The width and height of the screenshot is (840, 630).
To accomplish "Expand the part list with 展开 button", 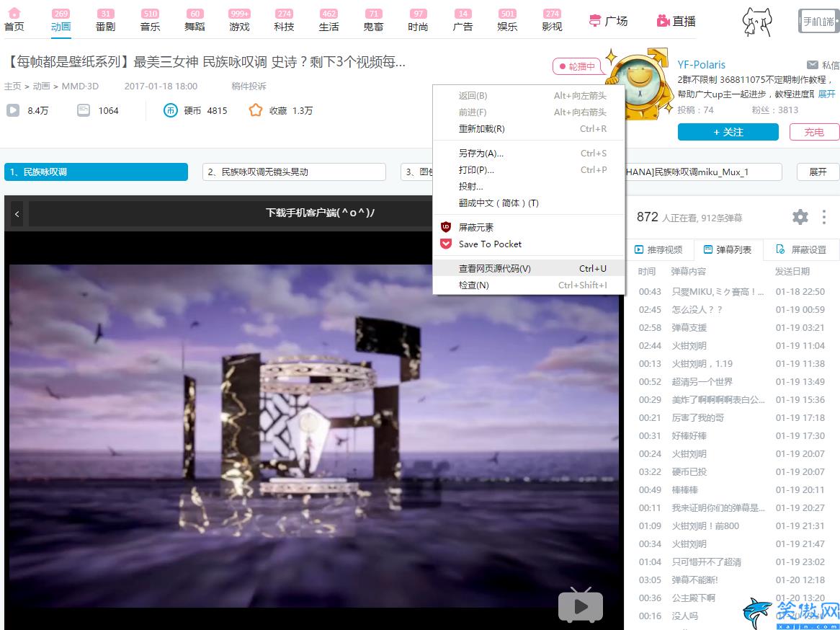I will pyautogui.click(x=818, y=172).
